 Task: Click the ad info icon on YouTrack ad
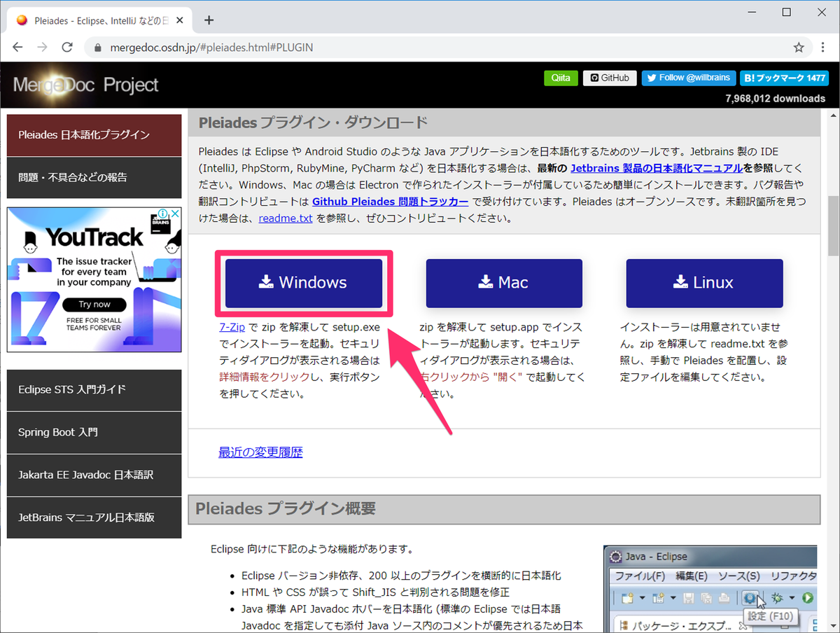(x=162, y=214)
